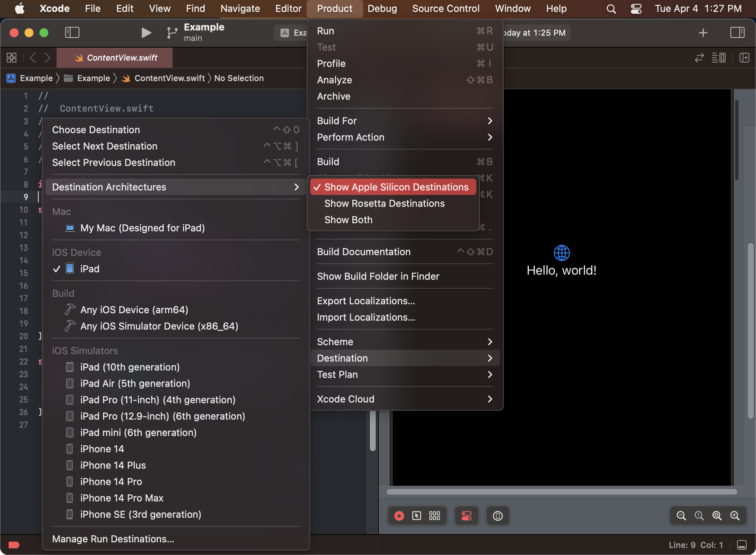Click the Hello, world! preview text

[x=561, y=270]
